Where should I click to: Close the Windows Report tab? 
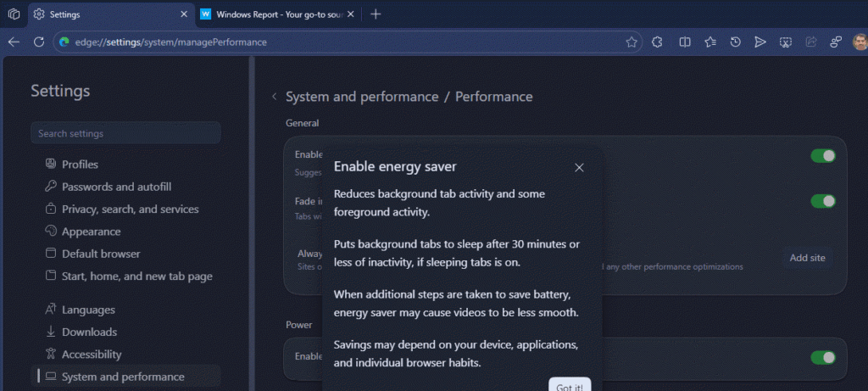click(350, 14)
